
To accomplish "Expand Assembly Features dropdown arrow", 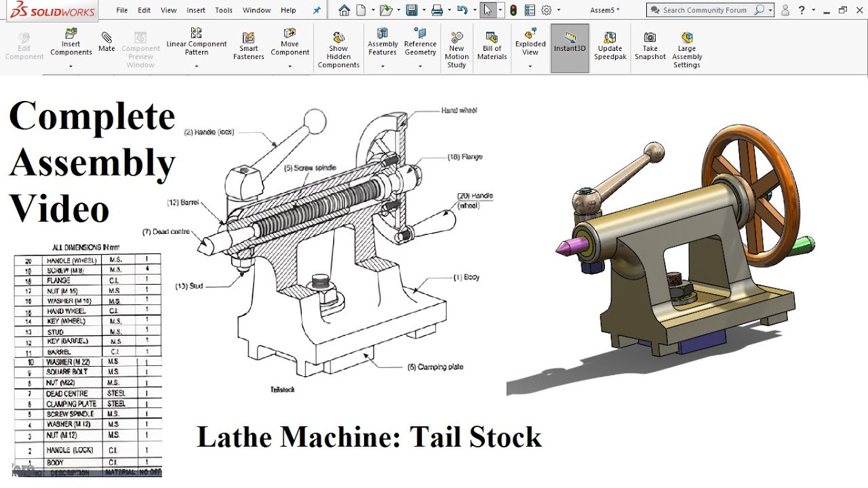I will click(382, 66).
